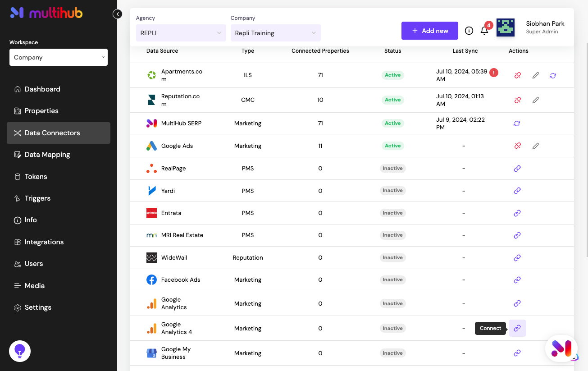
Task: Open the info circle in header
Action: point(469,31)
